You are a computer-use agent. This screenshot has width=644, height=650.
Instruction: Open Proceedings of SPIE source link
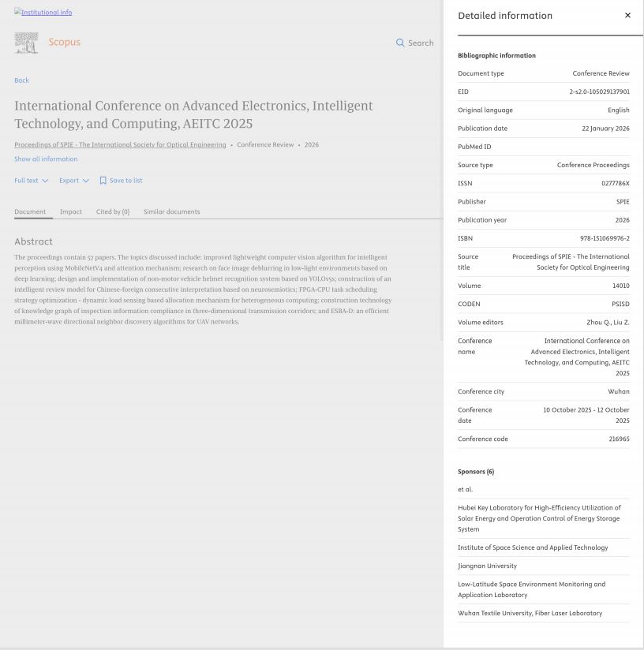120,145
